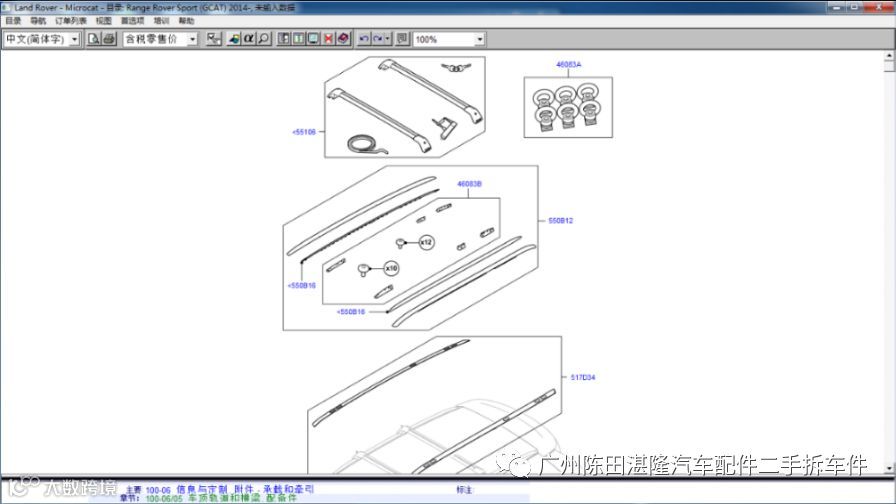Screen dimensions: 896x504
Task: Click the undo back arrow icon
Action: (x=364, y=39)
